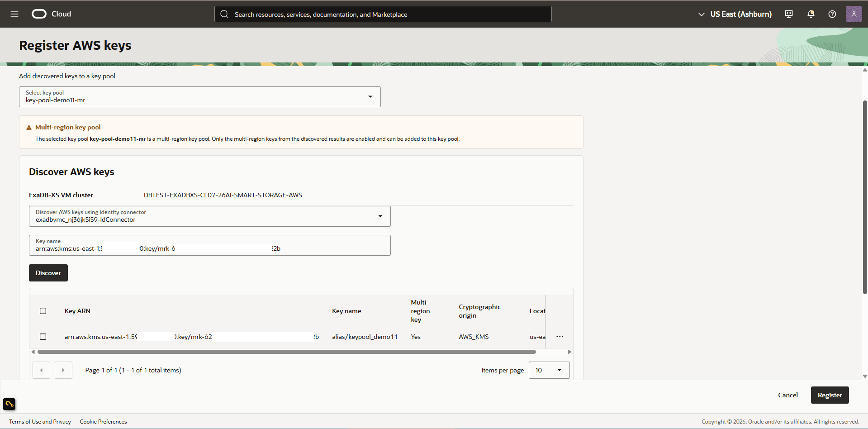Image resolution: width=868 pixels, height=429 pixels.
Task: Select all keys header checkbox
Action: click(43, 311)
